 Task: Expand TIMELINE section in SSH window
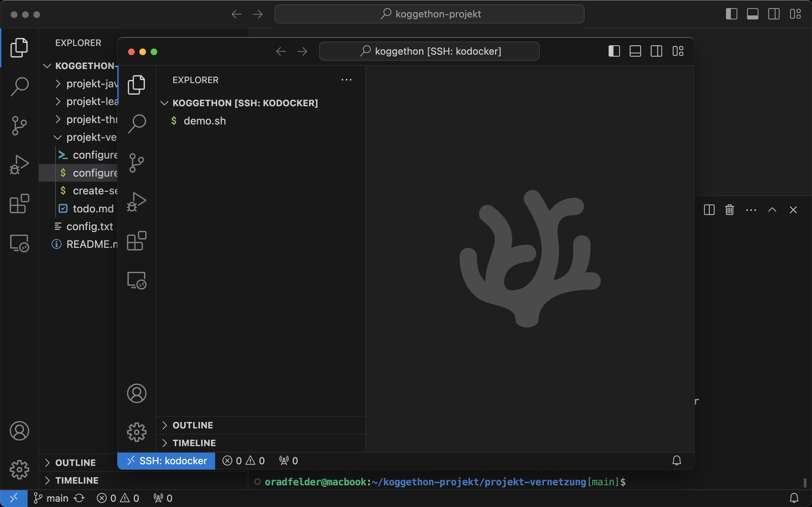point(194,443)
